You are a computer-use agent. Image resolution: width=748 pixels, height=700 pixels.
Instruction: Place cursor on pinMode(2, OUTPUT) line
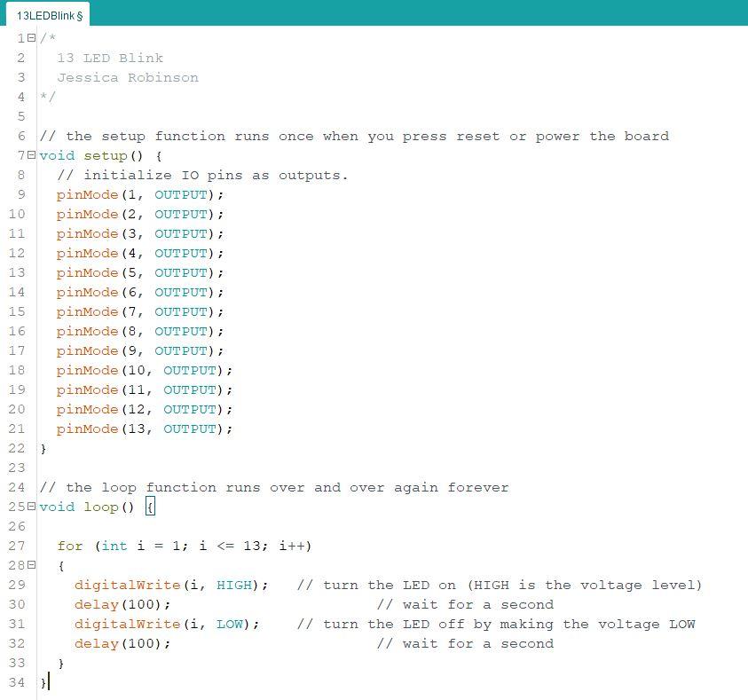140,214
